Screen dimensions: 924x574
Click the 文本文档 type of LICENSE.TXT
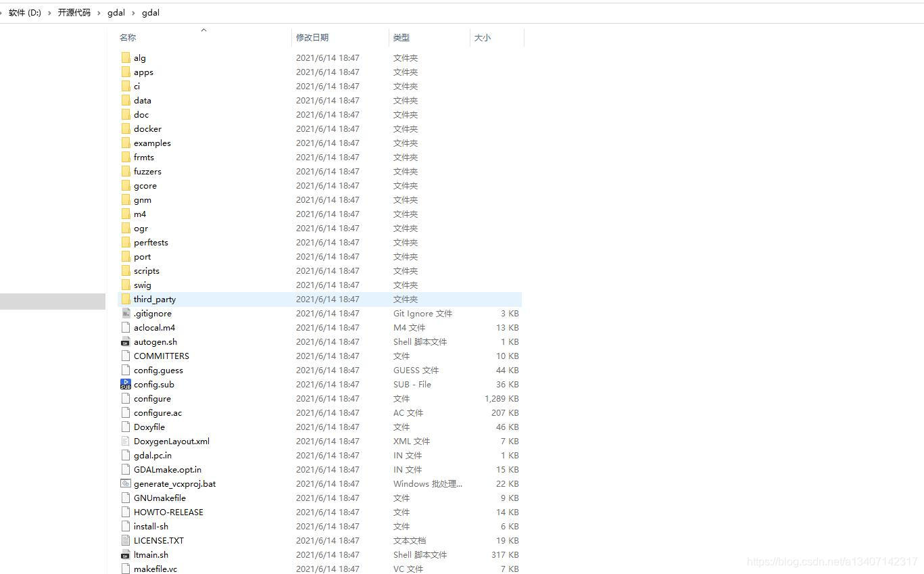tap(410, 541)
